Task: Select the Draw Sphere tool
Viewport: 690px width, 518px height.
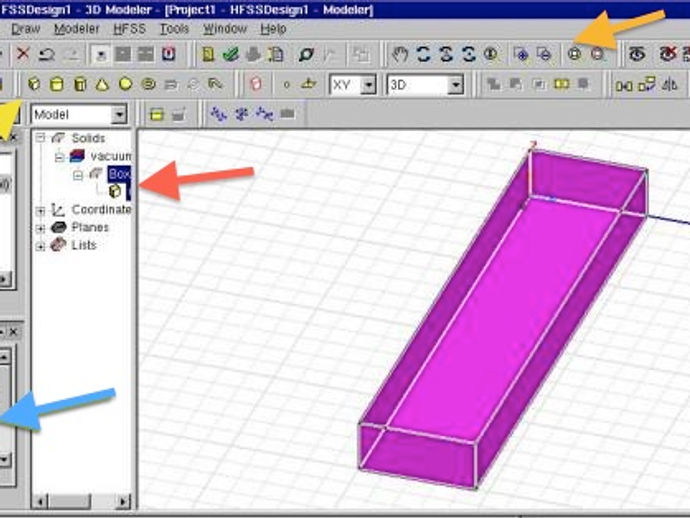Action: tap(125, 84)
